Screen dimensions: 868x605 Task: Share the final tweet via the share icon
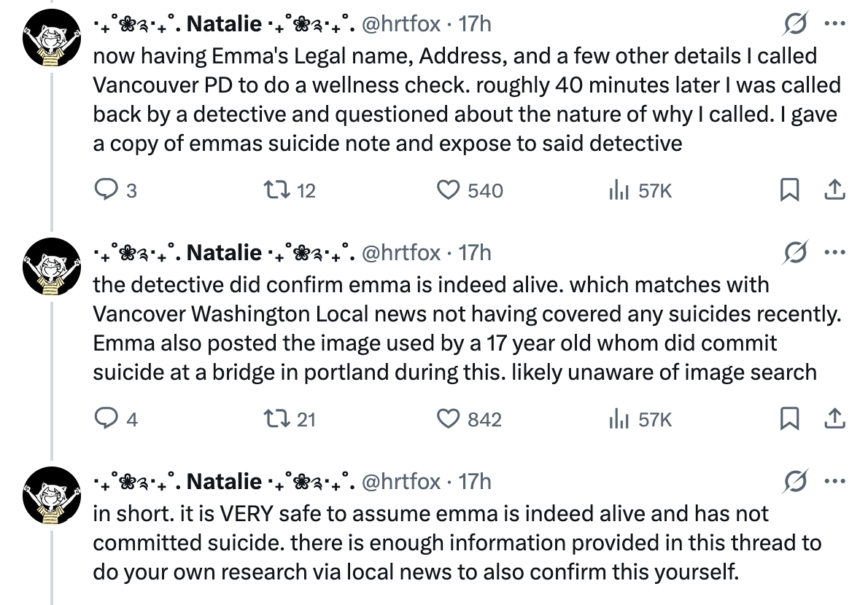(x=834, y=419)
